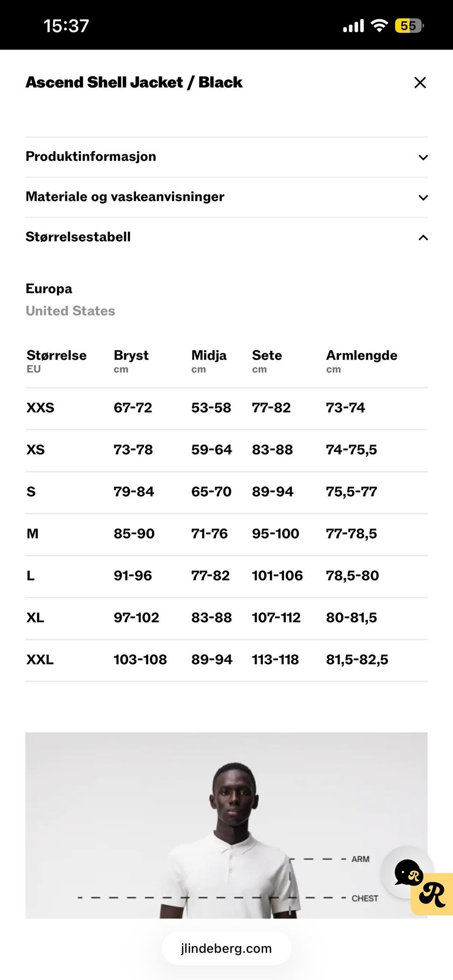This screenshot has height=980, width=453.
Task: Tap the 15:37 clock in status bar
Action: pyautogui.click(x=66, y=26)
